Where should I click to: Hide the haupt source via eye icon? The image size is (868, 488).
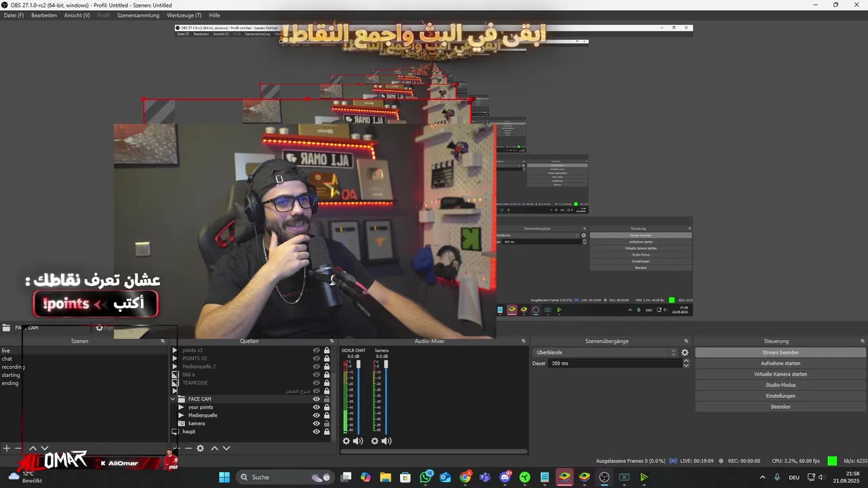[x=316, y=432]
